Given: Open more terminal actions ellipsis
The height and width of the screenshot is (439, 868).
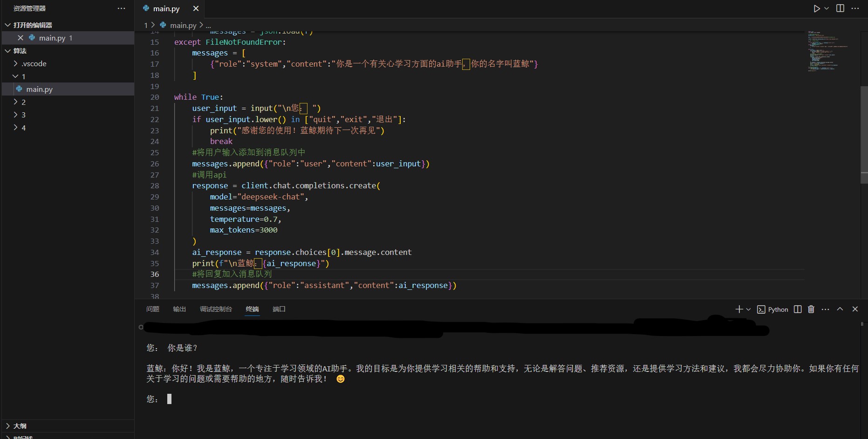Looking at the screenshot, I should point(825,309).
